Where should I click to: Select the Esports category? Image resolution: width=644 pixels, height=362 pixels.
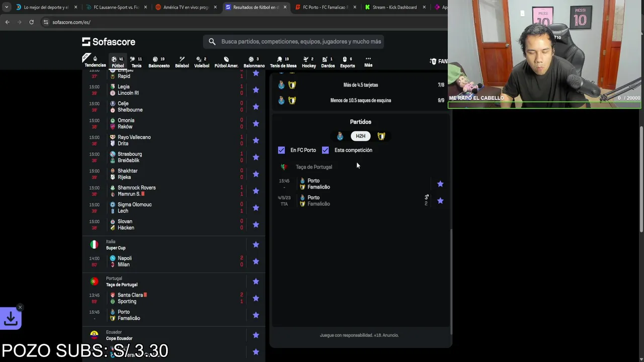pos(347,61)
